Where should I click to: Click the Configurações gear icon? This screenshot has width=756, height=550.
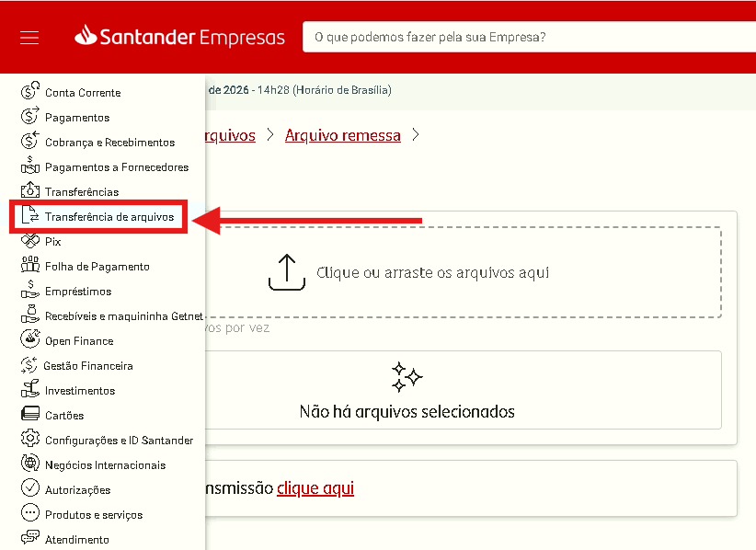click(30, 438)
